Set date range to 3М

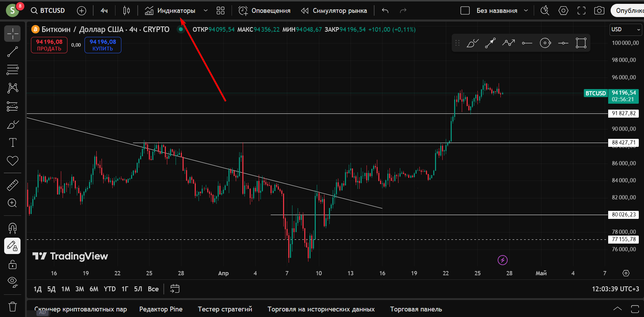80,289
